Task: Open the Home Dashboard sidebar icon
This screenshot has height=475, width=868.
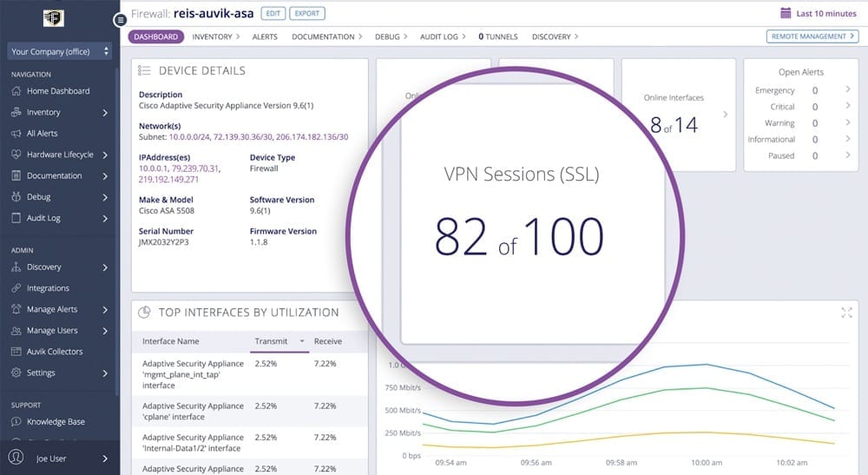Action: 16,91
